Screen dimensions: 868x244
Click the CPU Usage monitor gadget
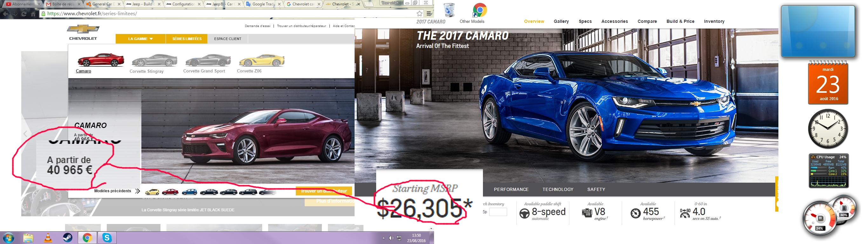coord(829,171)
